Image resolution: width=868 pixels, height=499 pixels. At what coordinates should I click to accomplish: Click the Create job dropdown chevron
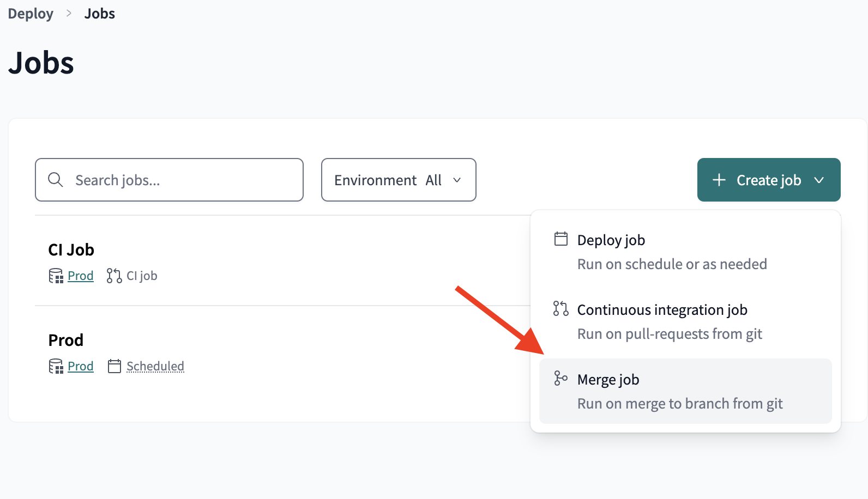tap(819, 180)
